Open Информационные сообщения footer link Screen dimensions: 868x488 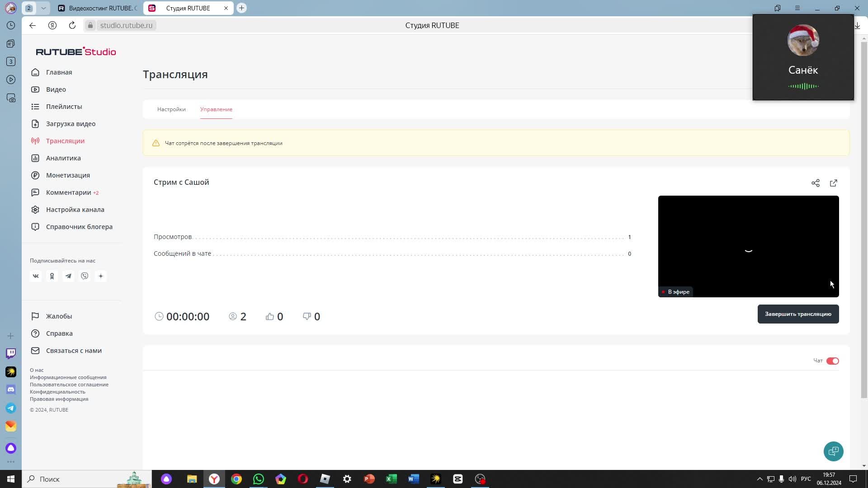[x=68, y=377]
